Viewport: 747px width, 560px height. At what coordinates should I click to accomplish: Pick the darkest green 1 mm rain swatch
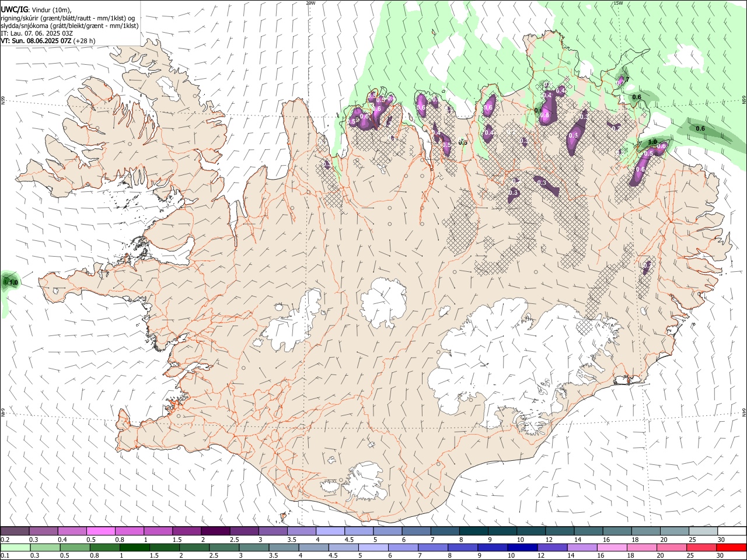point(134,547)
